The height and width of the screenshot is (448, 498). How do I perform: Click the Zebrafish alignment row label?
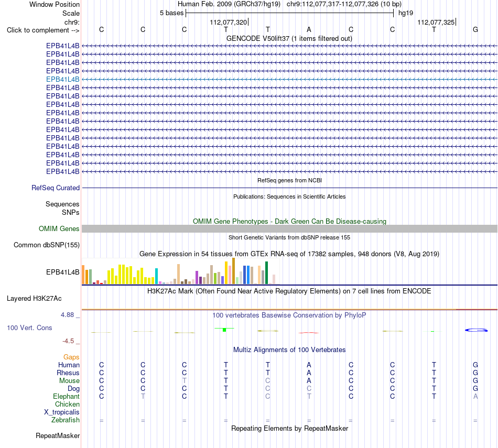pyautogui.click(x=66, y=420)
